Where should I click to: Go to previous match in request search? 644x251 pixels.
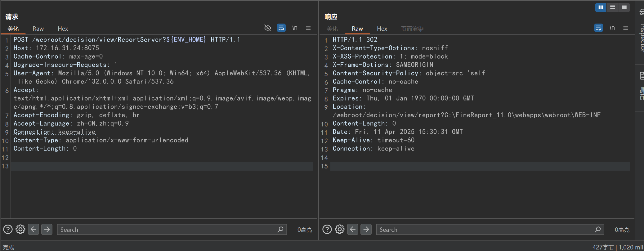coord(34,230)
